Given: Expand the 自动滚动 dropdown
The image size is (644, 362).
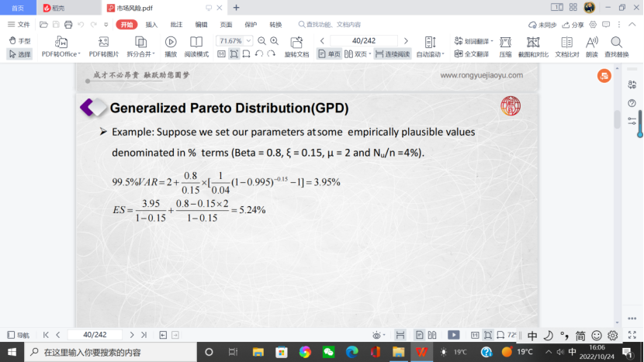Looking at the screenshot, I should tap(431, 54).
